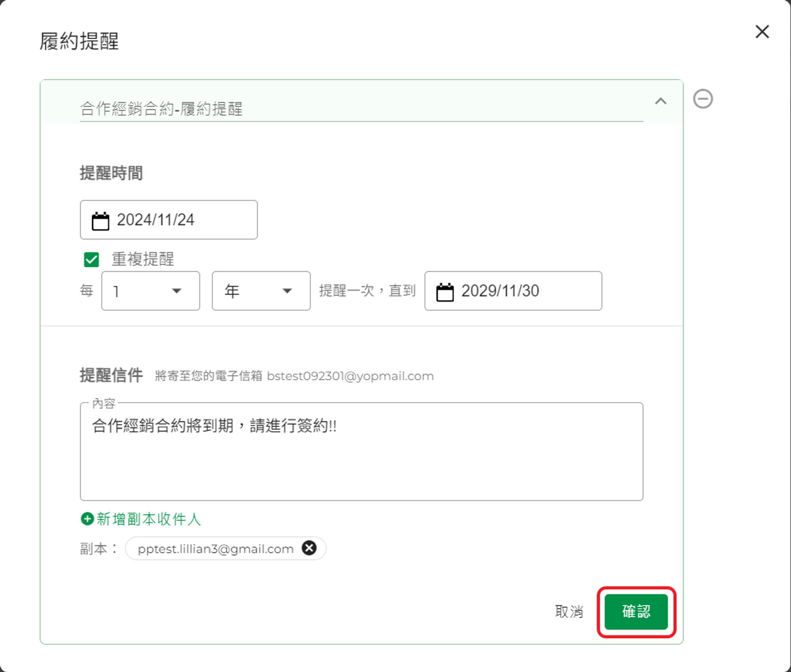Click 新增副本收件人 link
This screenshot has height=672, width=791.
pos(149,519)
